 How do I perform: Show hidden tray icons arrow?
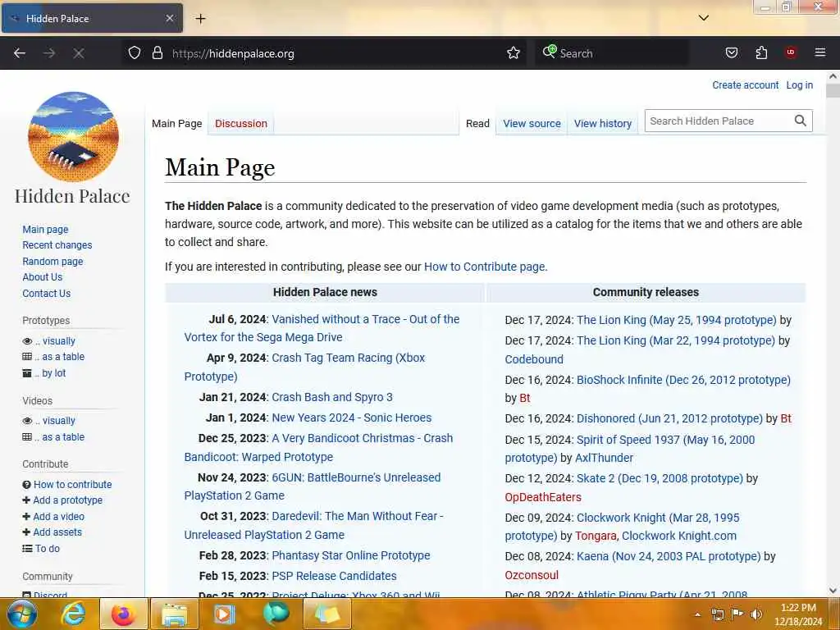click(697, 614)
